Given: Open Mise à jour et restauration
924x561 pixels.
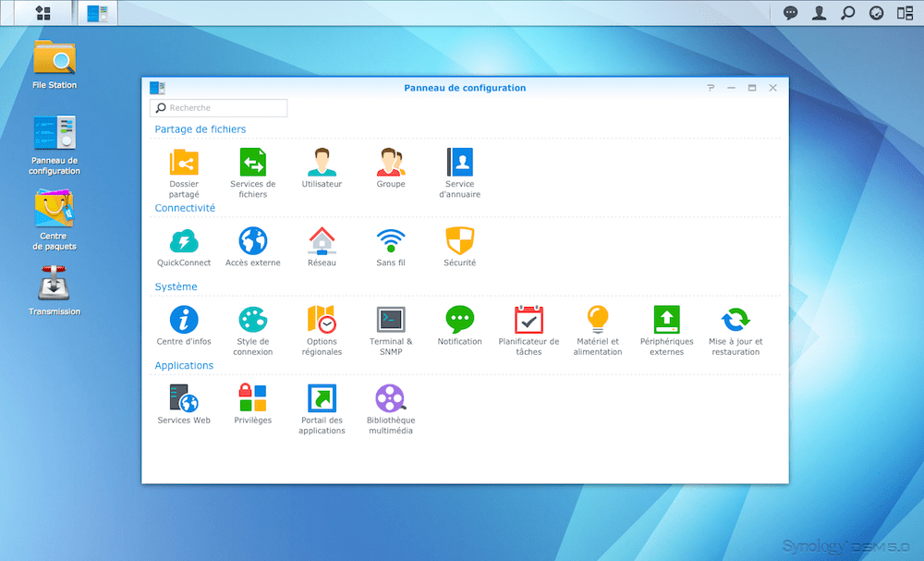Looking at the screenshot, I should point(736,331).
